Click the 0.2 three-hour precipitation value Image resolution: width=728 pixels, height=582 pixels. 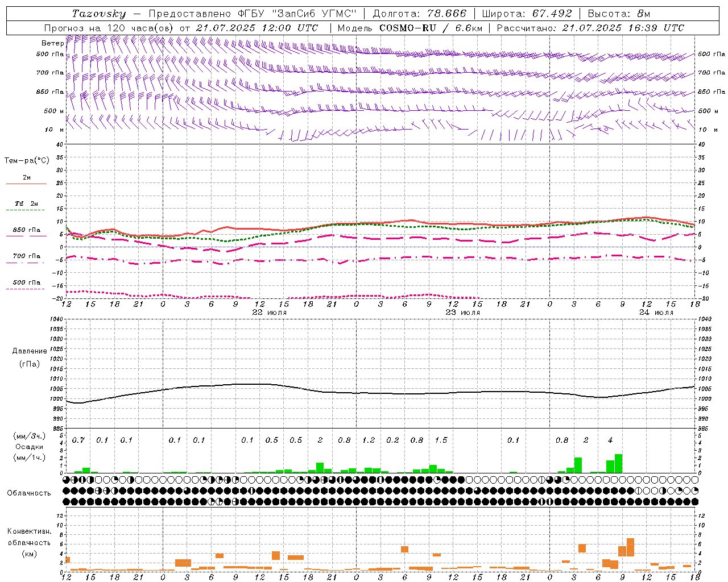tap(392, 440)
